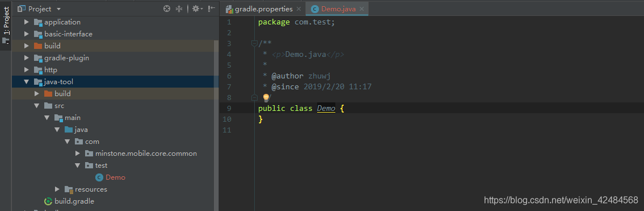Click the @since 2019/2/20 11:17 line
The image size is (644, 211).
[317, 87]
